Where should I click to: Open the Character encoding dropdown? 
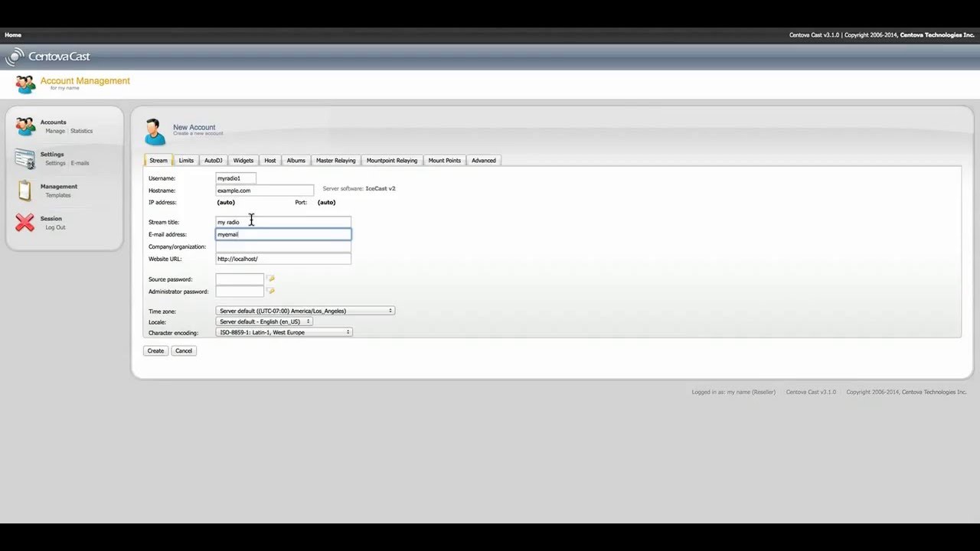pos(284,332)
